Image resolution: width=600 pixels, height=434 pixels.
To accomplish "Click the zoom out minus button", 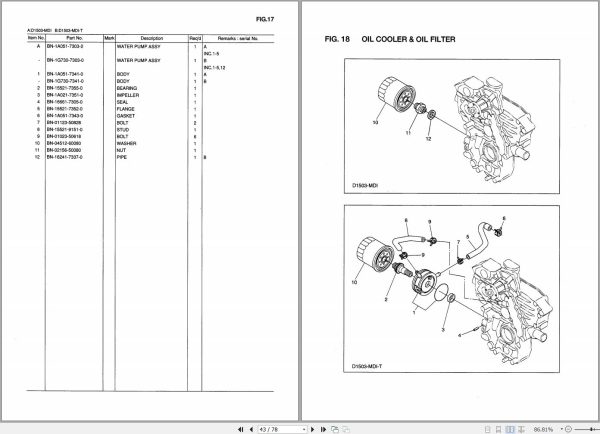I will point(568,429).
